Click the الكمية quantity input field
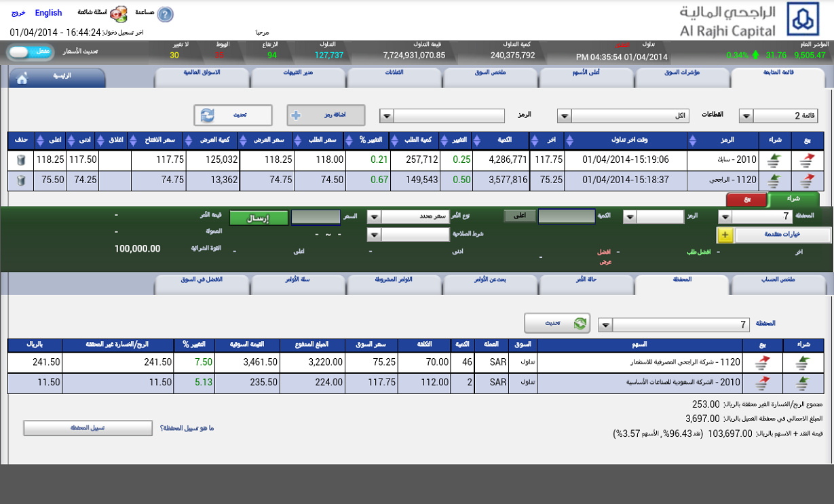Image resolution: width=834 pixels, height=504 pixels. (x=567, y=216)
